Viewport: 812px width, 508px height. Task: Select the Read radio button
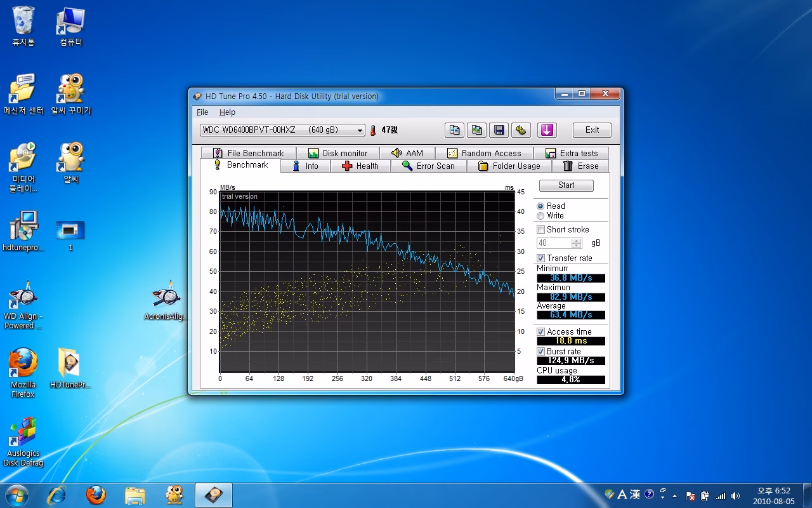coord(540,206)
